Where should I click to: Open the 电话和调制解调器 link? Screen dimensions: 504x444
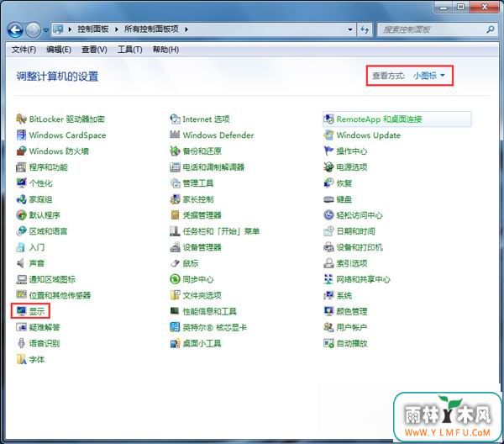pyautogui.click(x=213, y=167)
